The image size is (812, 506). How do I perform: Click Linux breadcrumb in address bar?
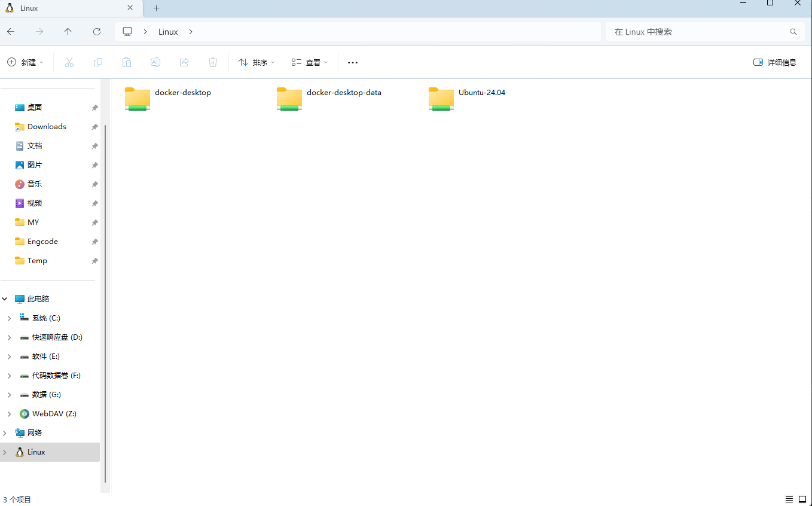(x=168, y=32)
